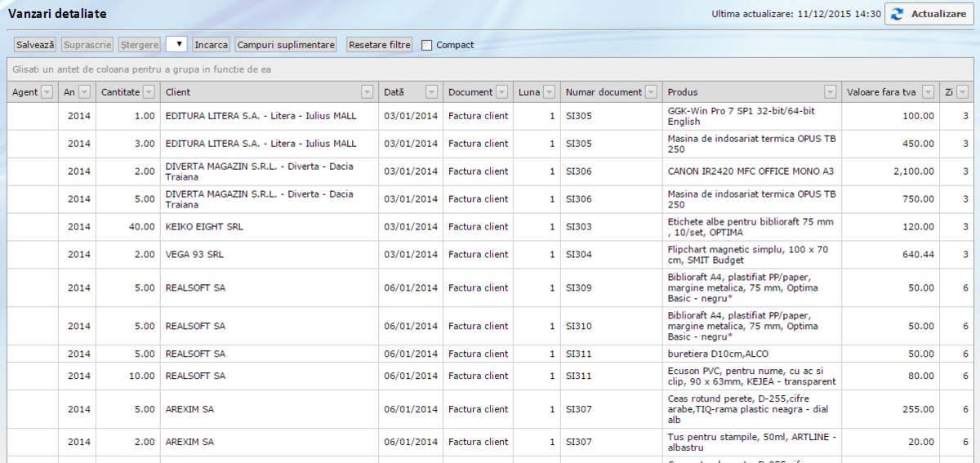Click the Campuri suplimentare button

pos(286,45)
